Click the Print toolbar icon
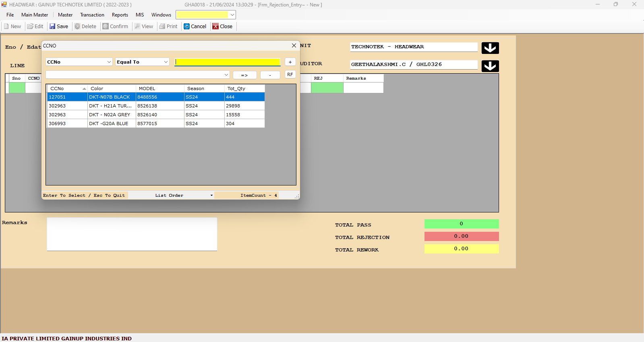Viewport: 644px width, 342px height. pos(162,27)
